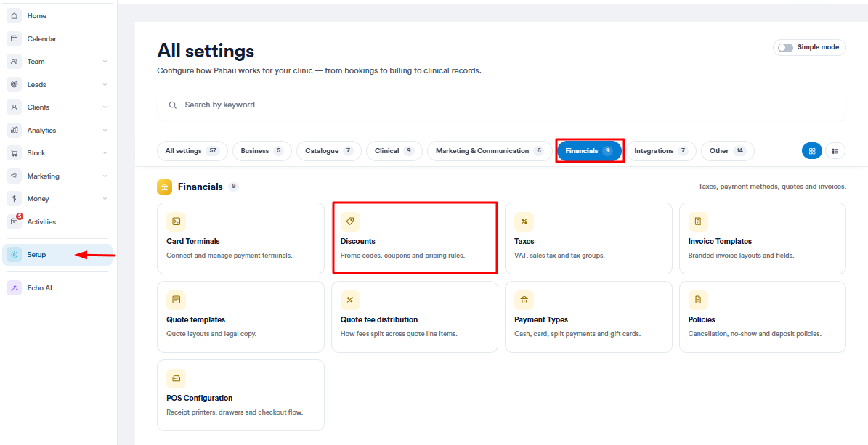Switch to list view icon
Image resolution: width=868 pixels, height=445 pixels.
coord(835,150)
